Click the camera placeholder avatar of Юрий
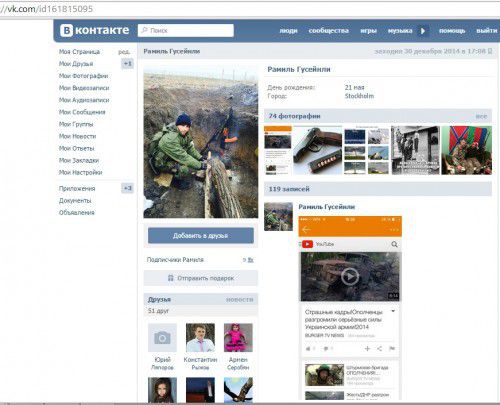 162,338
